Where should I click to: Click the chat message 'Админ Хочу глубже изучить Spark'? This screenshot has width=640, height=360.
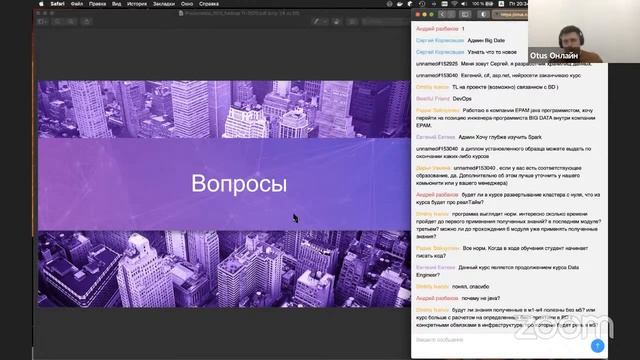[x=500, y=137]
